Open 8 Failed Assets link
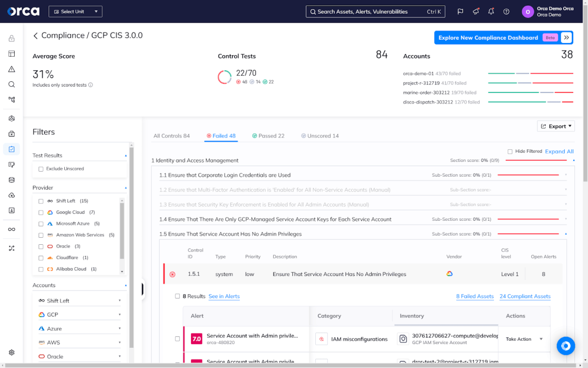This screenshot has width=588, height=368. coord(475,296)
